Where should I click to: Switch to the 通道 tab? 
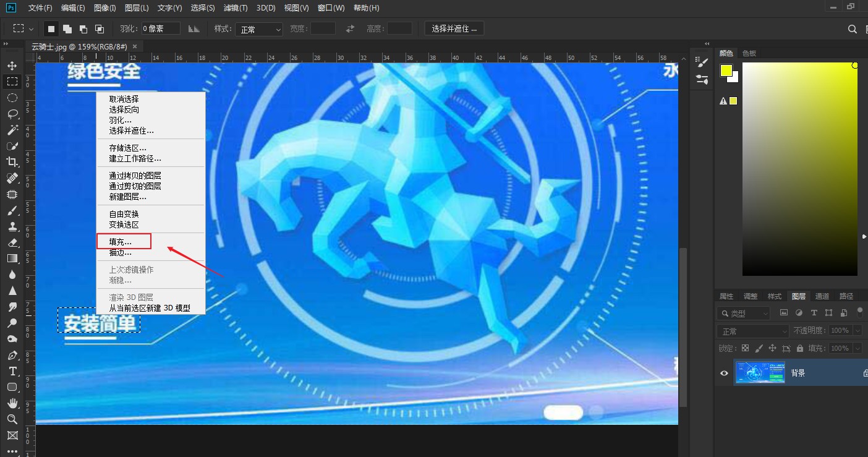[x=822, y=296]
